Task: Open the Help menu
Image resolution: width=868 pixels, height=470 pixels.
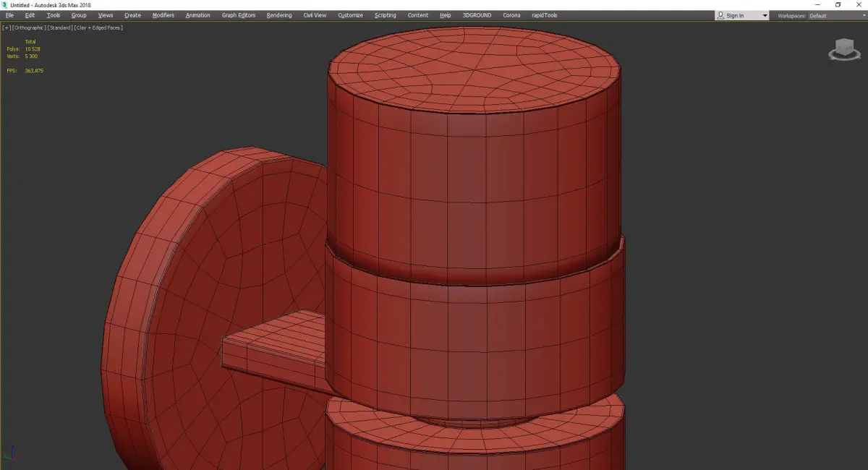Action: click(x=446, y=15)
